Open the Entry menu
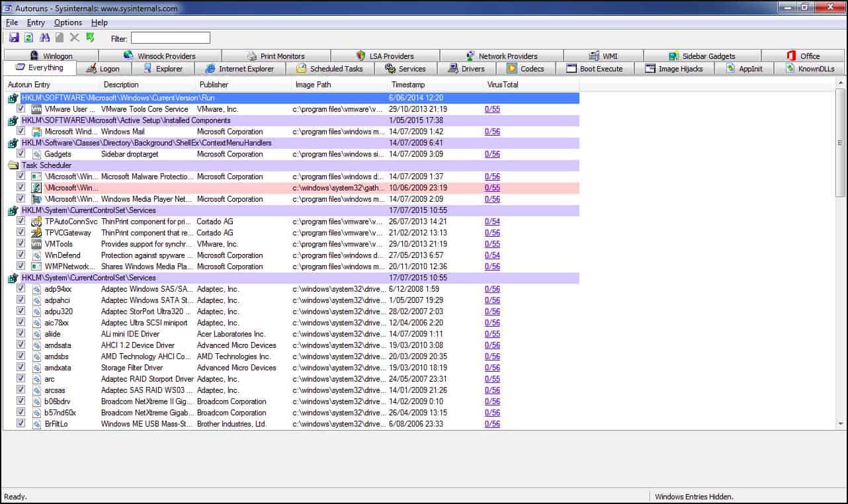Screen dimensions: 848x504 [x=36, y=22]
